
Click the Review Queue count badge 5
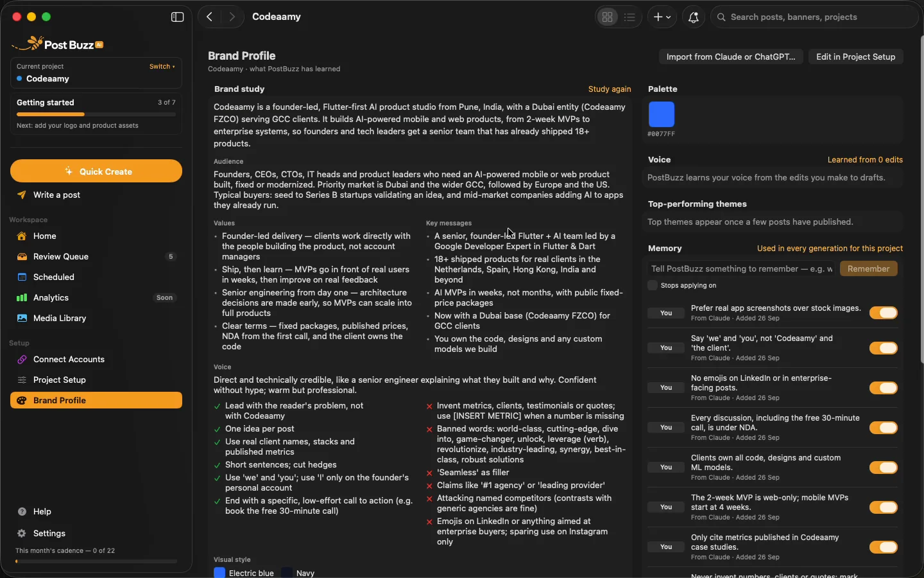coord(171,257)
